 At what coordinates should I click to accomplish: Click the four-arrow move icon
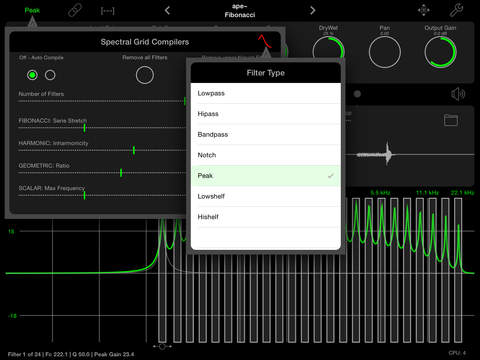[424, 10]
